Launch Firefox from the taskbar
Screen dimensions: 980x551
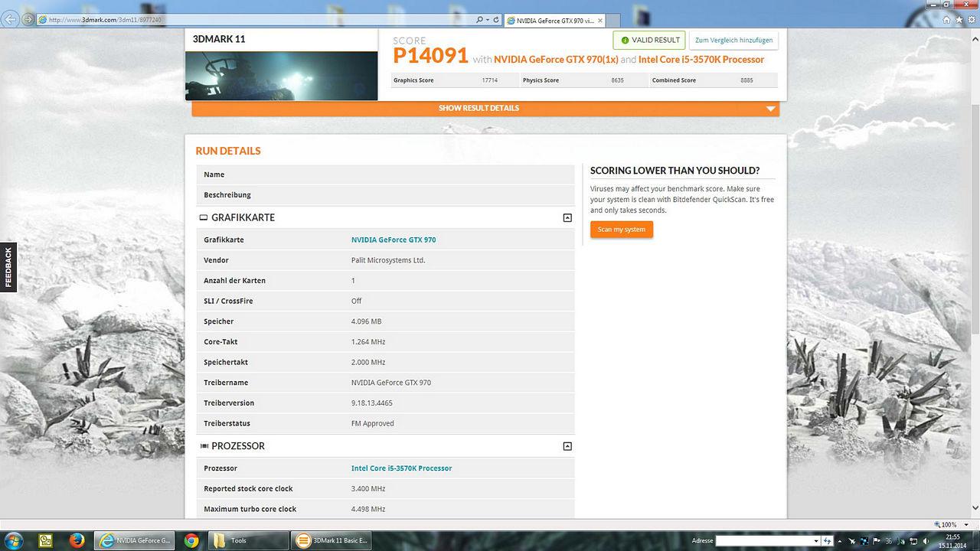click(x=77, y=540)
